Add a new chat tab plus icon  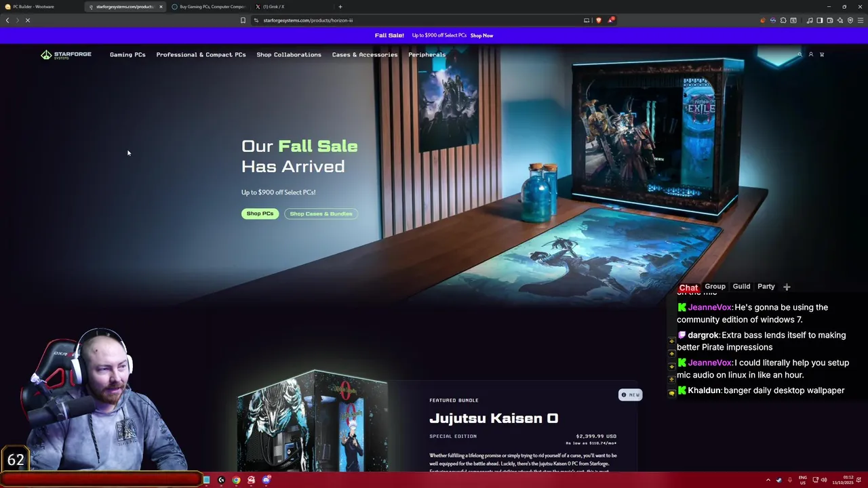(787, 287)
